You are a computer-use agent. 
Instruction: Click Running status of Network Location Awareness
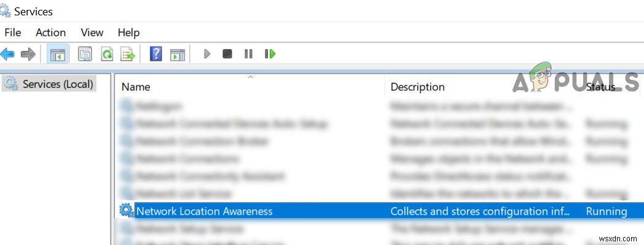coord(607,211)
